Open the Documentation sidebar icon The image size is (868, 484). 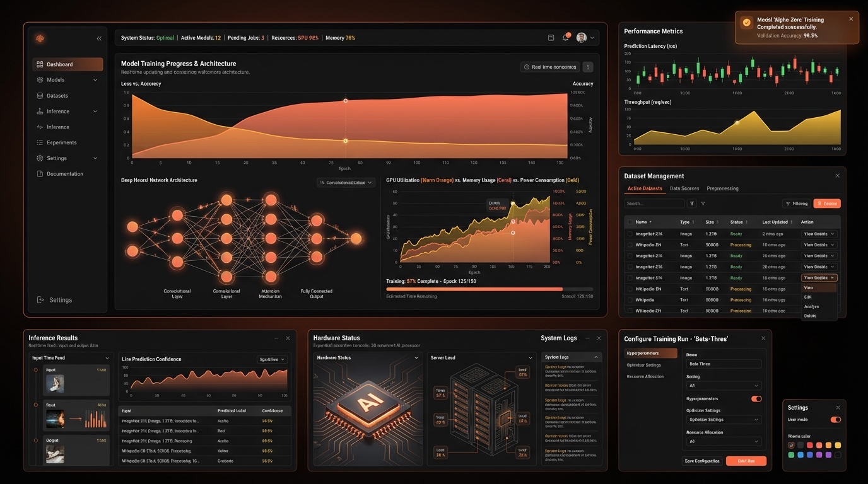pyautogui.click(x=40, y=174)
